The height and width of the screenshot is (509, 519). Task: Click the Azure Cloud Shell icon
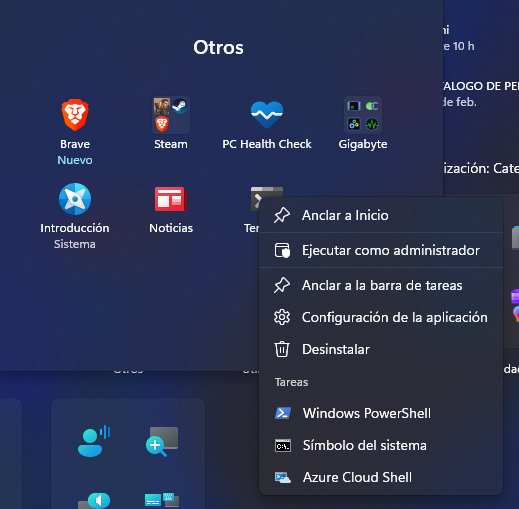click(x=283, y=477)
